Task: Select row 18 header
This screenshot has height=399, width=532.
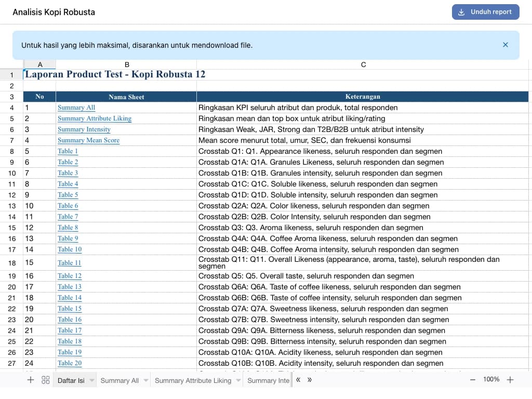Action: [11, 262]
